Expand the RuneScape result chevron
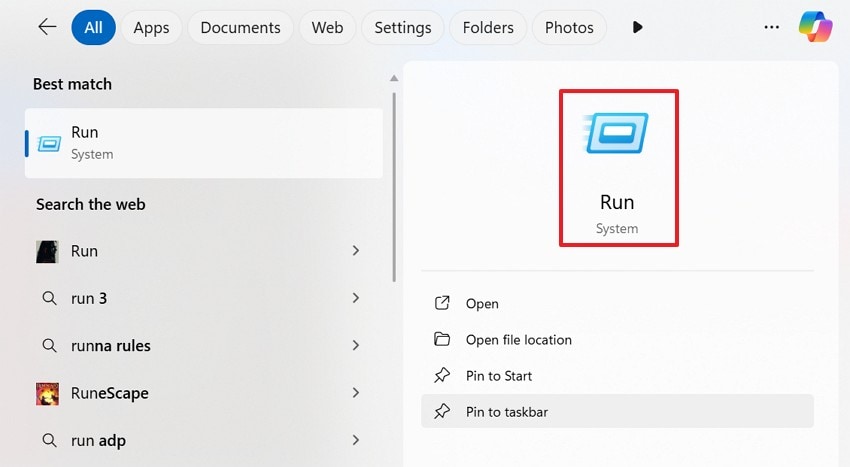Viewport: 850px width, 467px height. [356, 393]
